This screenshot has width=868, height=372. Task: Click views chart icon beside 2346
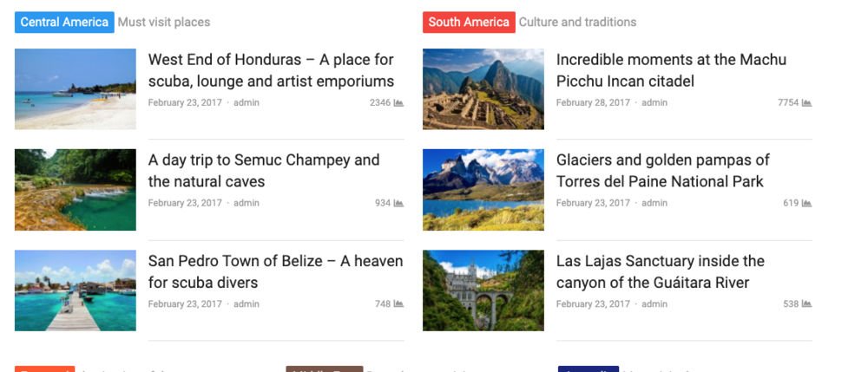click(398, 103)
